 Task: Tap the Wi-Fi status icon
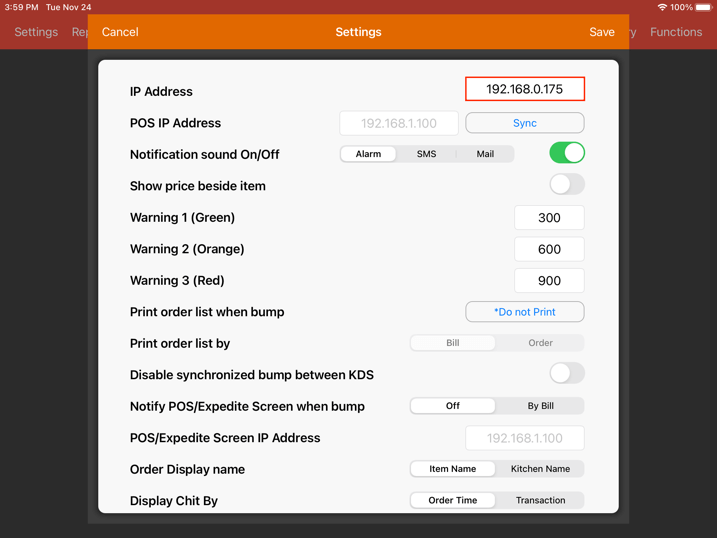662,7
